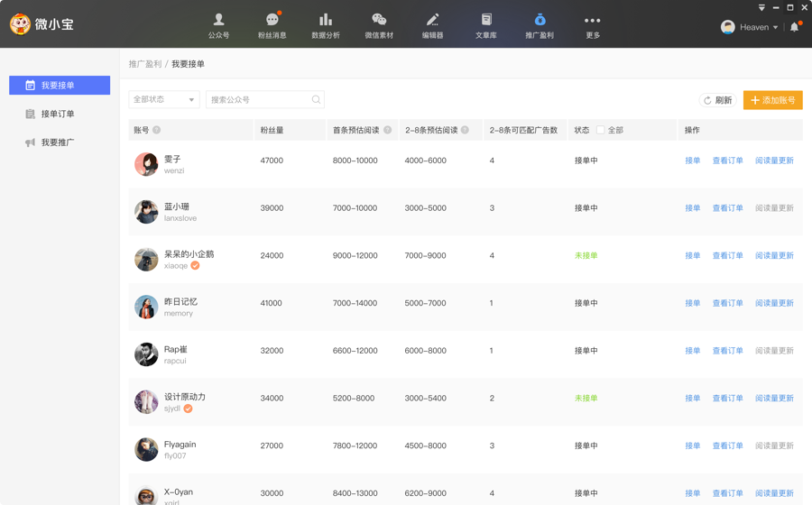Open the 数据分析 bar chart icon

(x=326, y=20)
